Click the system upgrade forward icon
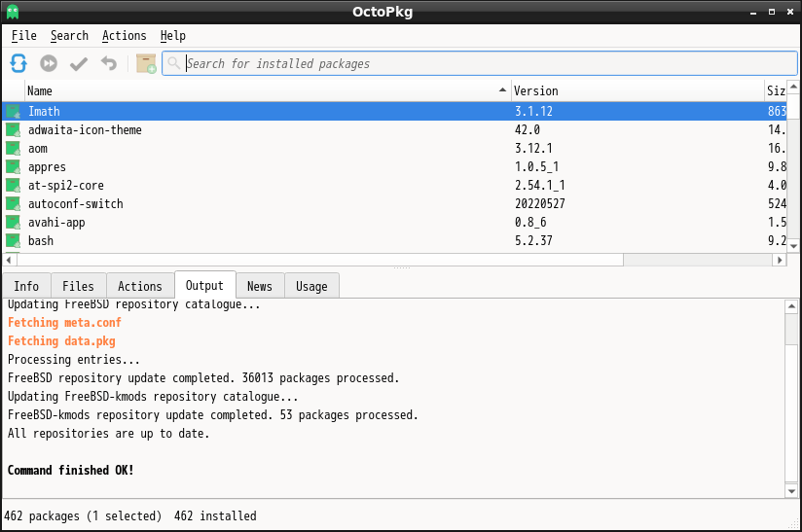This screenshot has height=532, width=802. click(x=49, y=63)
